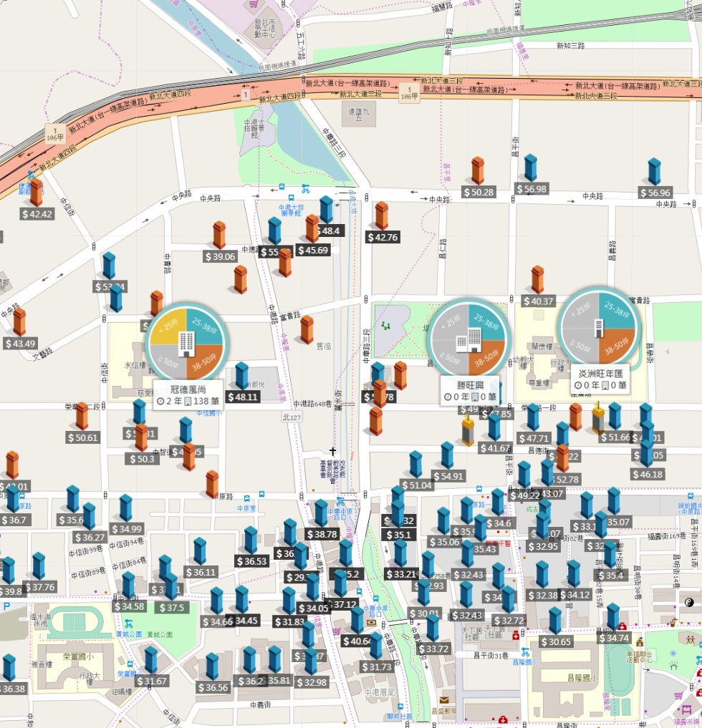Click the 昌盛郵局 envelope post office icon
Image resolution: width=702 pixels, height=728 pixels.
(444, 699)
